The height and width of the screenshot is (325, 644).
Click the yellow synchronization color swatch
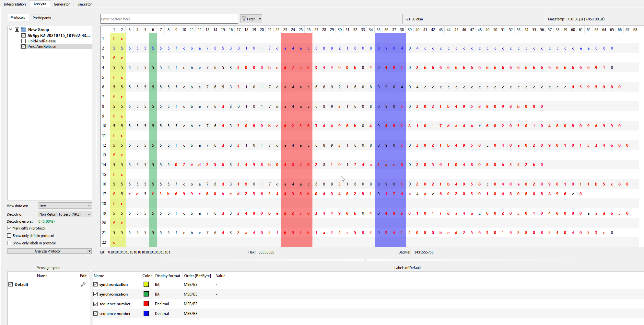pos(146,284)
